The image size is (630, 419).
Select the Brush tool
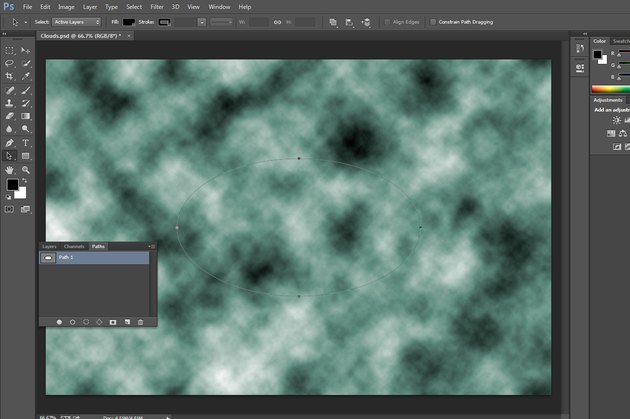(25, 90)
